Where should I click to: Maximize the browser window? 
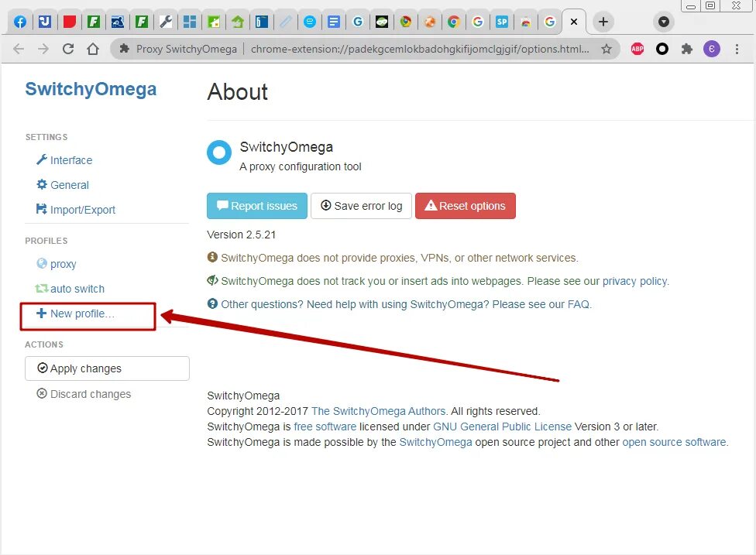pos(710,5)
